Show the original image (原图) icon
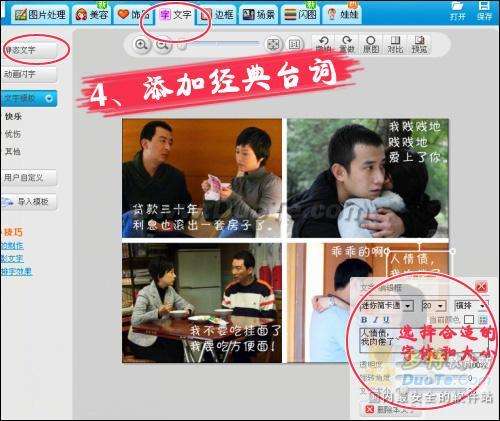500x421 pixels. 371,44
